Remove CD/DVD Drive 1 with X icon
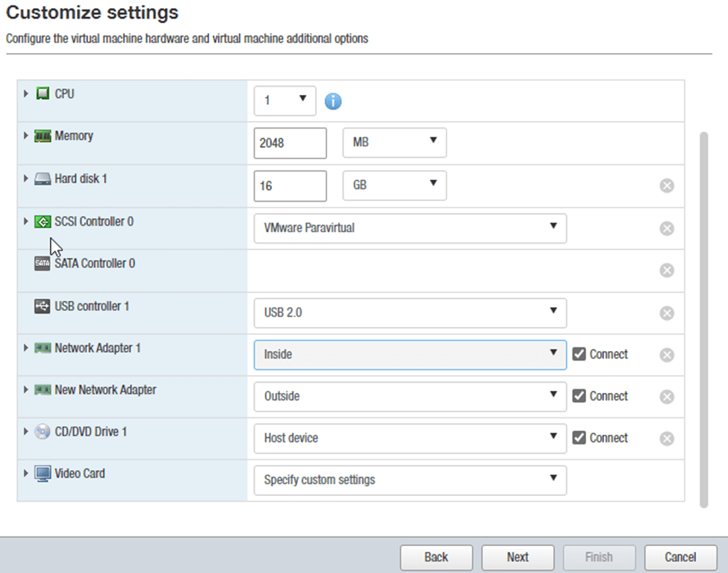The height and width of the screenshot is (573, 728). click(667, 439)
